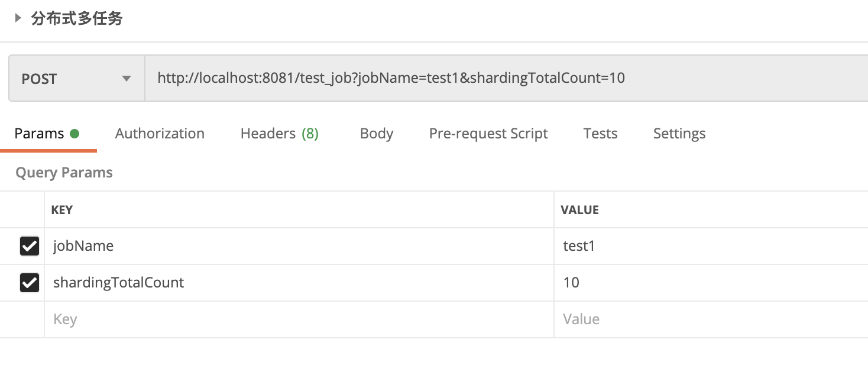Open the Pre-request Script tab
868x375 pixels.
[488, 134]
